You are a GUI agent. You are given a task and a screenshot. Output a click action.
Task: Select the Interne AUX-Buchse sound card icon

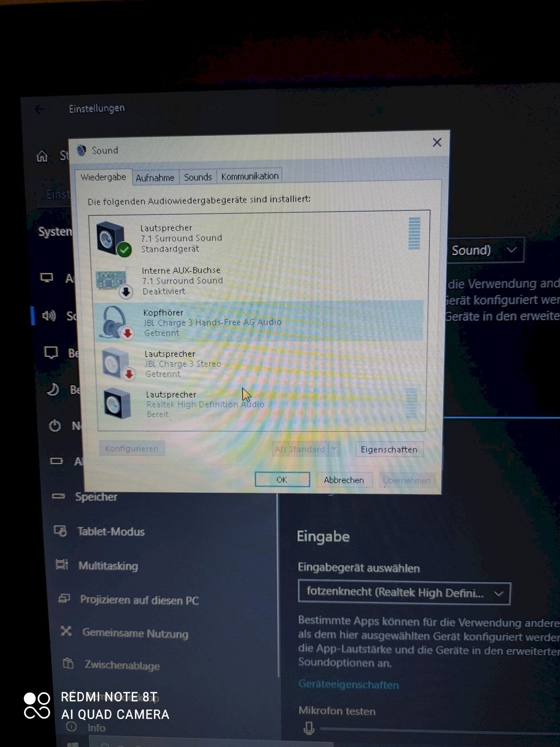114,282
